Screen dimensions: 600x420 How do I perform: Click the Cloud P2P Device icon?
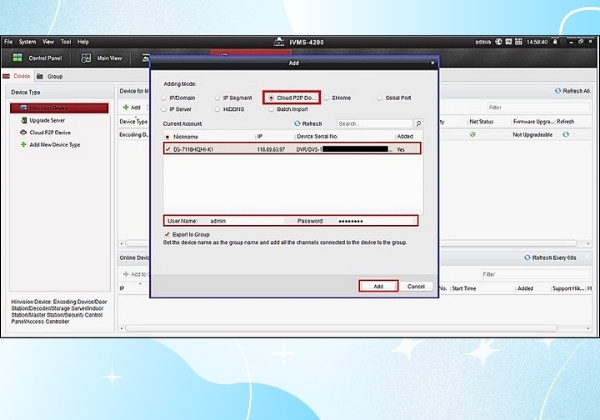pyautogui.click(x=23, y=132)
